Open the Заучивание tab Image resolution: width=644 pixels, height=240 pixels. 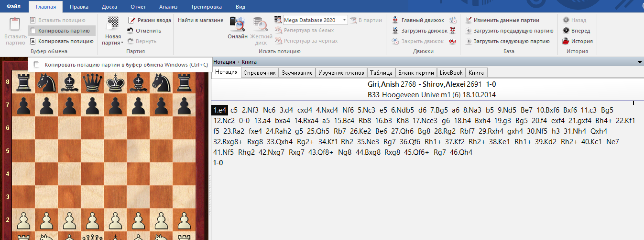coord(297,73)
